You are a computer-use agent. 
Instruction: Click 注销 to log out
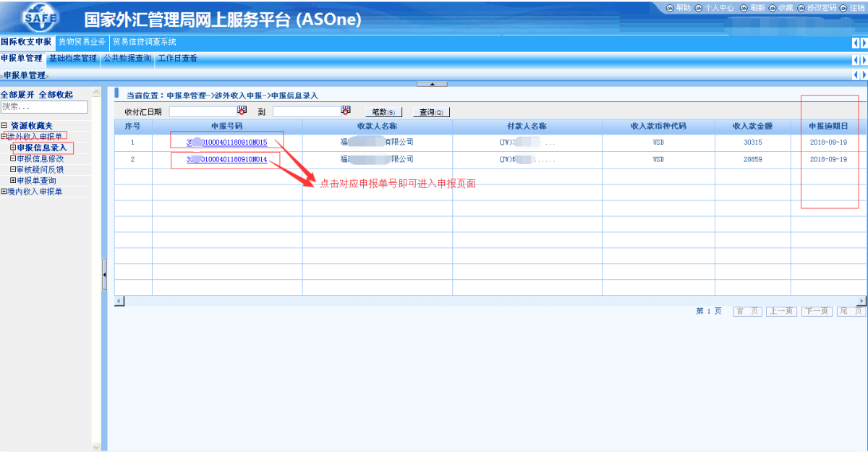coord(843,8)
